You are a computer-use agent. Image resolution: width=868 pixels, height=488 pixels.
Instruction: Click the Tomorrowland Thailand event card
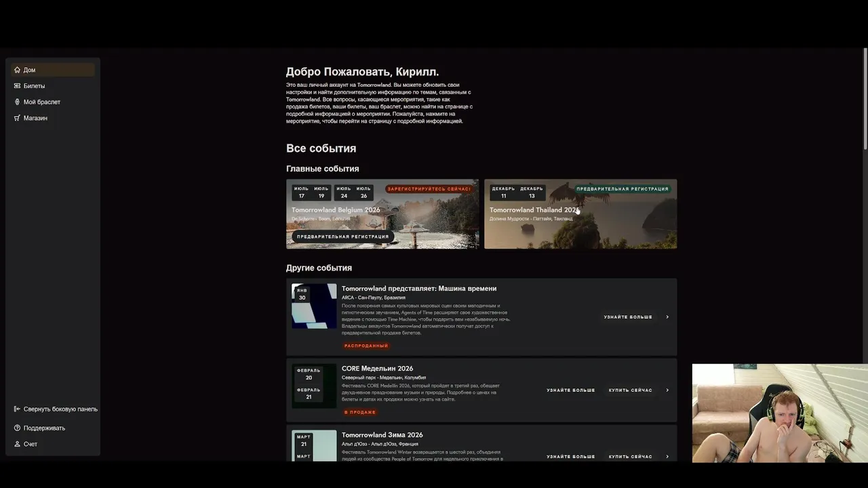[580, 213]
